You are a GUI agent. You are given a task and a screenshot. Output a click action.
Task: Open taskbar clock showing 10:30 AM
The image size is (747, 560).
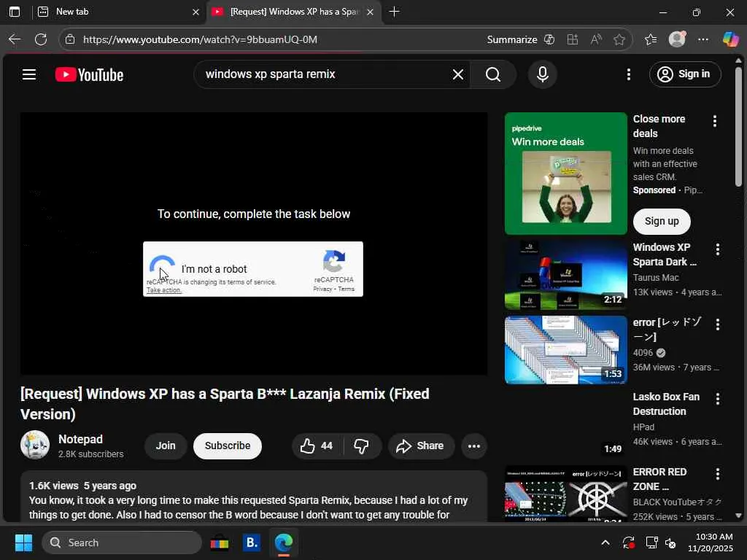tap(711, 542)
